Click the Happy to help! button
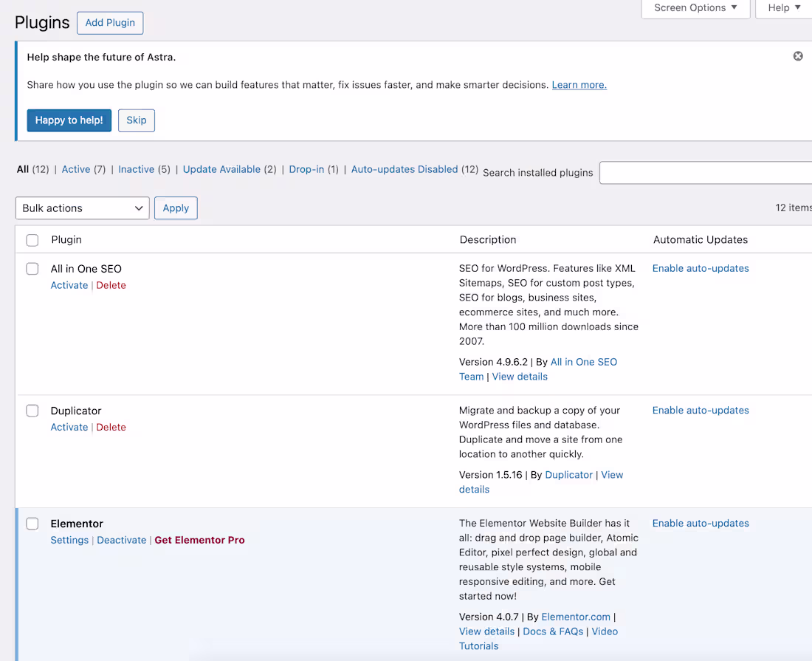Viewport: 812px width, 661px height. coord(69,120)
